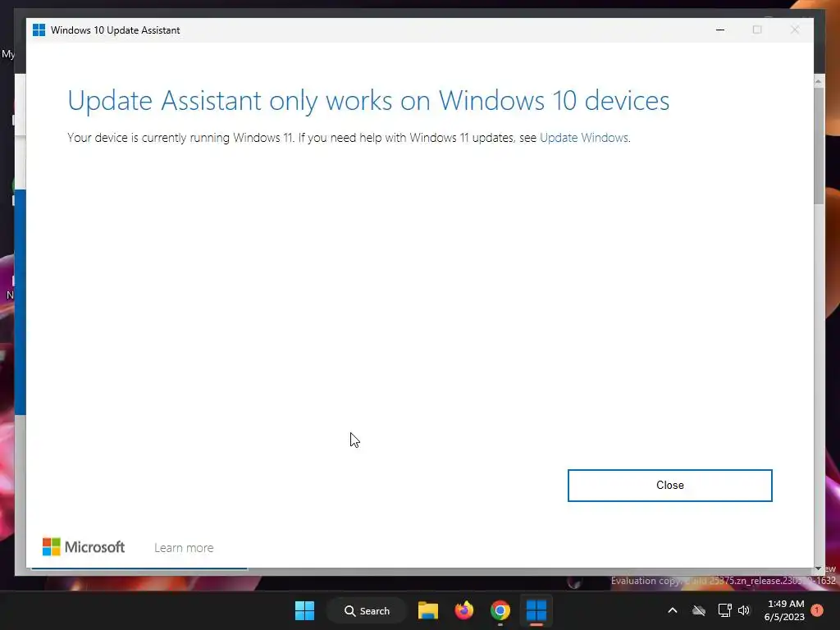Open Google Chrome from the taskbar
Screen dimensions: 840x630
(500, 610)
